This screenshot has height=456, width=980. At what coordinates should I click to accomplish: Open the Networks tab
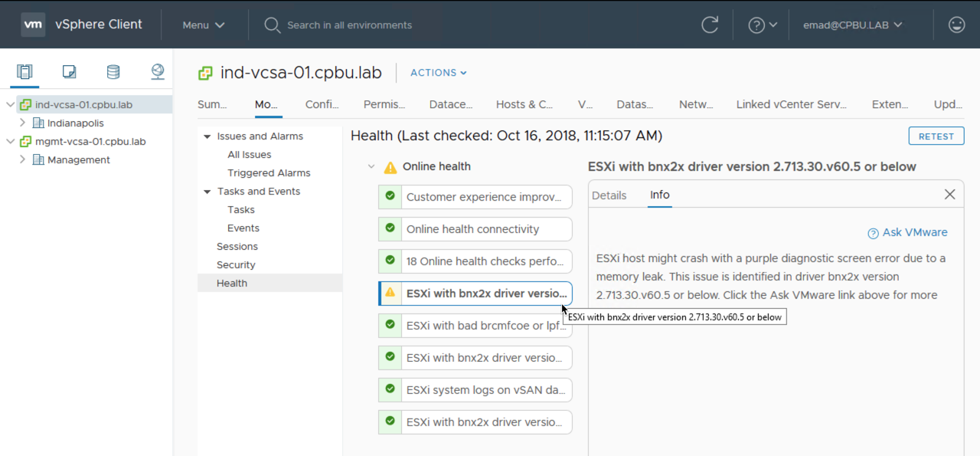click(696, 104)
